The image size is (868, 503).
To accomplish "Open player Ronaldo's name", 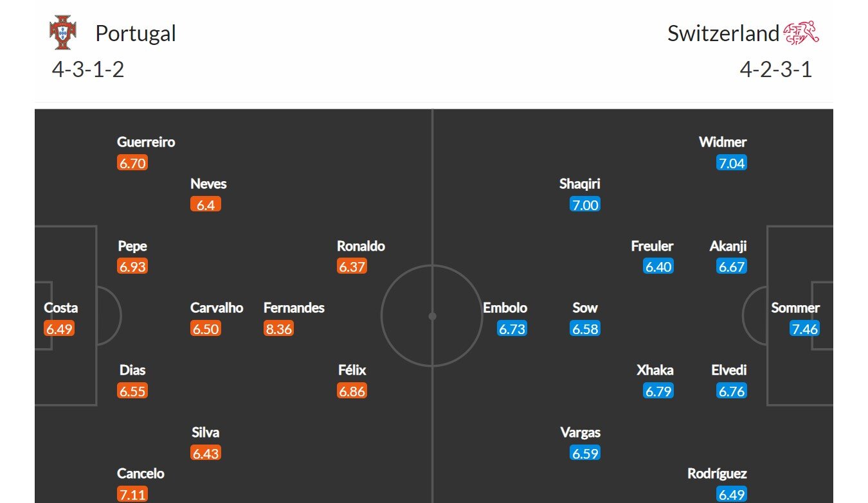I will click(x=361, y=246).
